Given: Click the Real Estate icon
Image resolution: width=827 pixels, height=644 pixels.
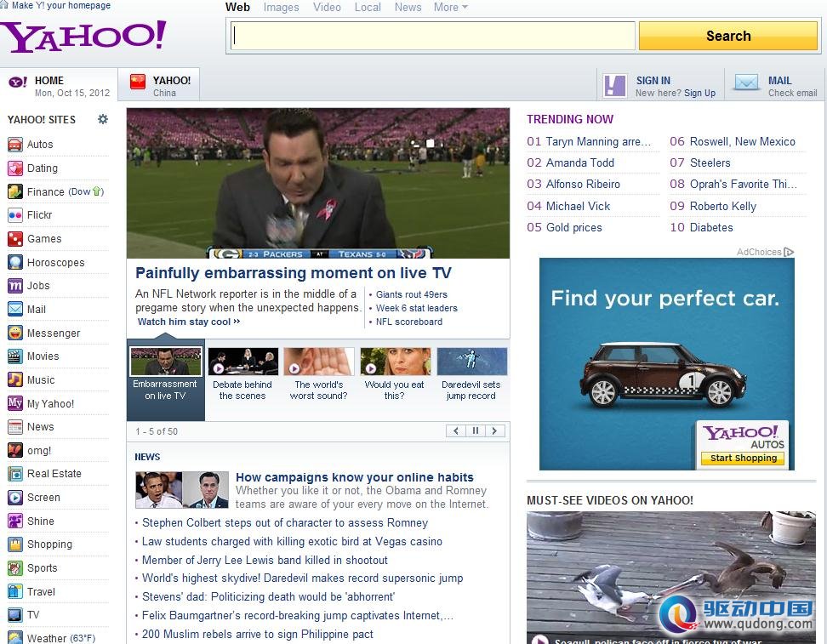Looking at the screenshot, I should (x=14, y=474).
